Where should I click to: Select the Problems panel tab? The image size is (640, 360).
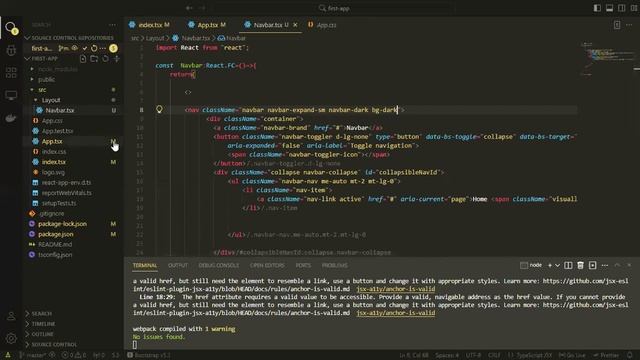coord(335,265)
